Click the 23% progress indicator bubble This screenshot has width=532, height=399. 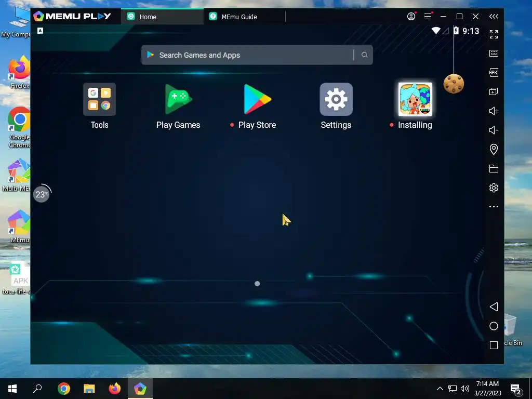point(42,194)
